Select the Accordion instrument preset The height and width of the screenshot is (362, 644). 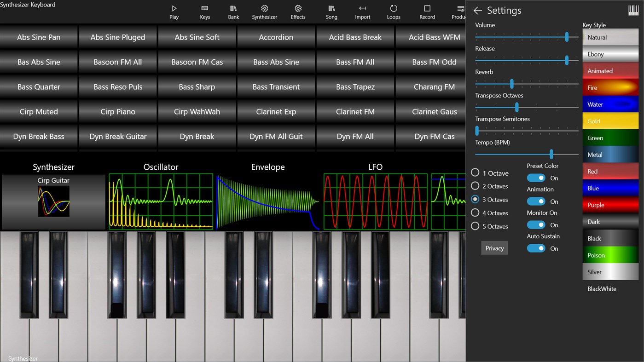coord(276,37)
